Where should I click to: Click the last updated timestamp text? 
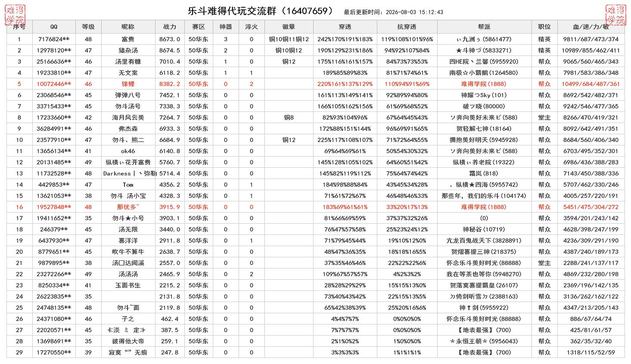[x=394, y=12]
